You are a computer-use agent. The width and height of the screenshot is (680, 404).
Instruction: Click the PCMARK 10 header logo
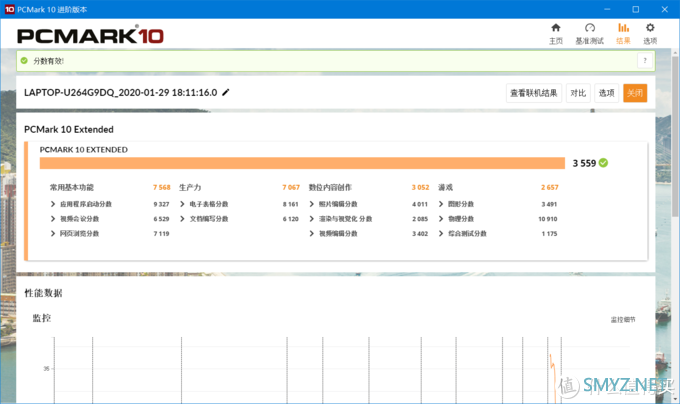coord(90,36)
